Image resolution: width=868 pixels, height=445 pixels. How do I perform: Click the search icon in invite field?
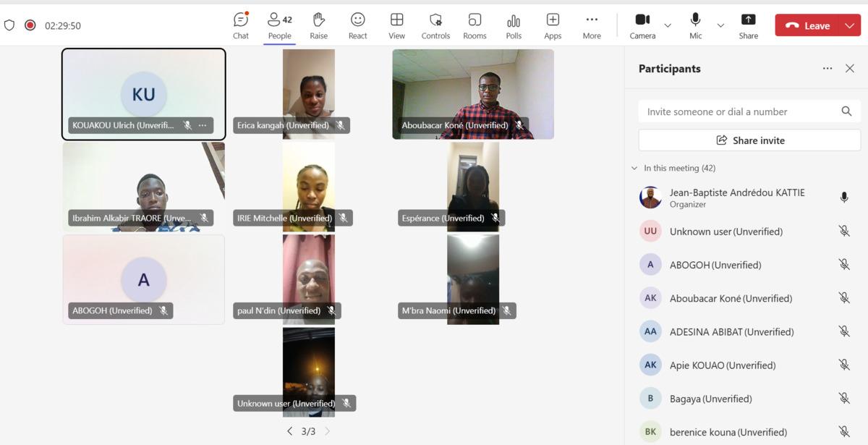846,111
